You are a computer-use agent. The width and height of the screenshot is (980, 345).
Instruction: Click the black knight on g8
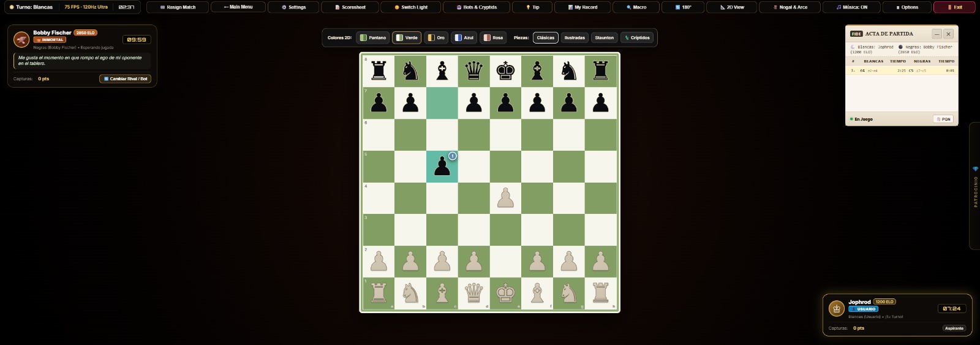point(569,71)
